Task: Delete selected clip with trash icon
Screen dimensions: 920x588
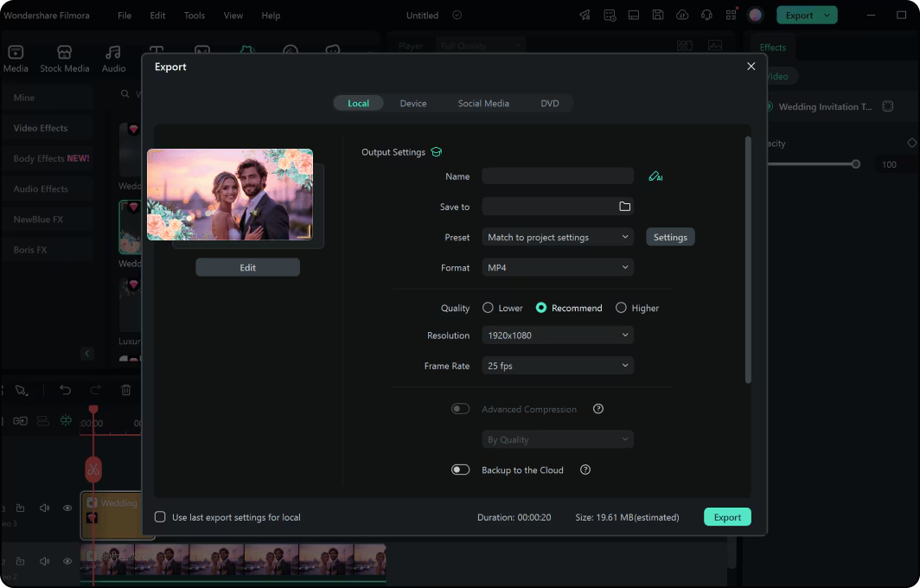Action: point(126,390)
